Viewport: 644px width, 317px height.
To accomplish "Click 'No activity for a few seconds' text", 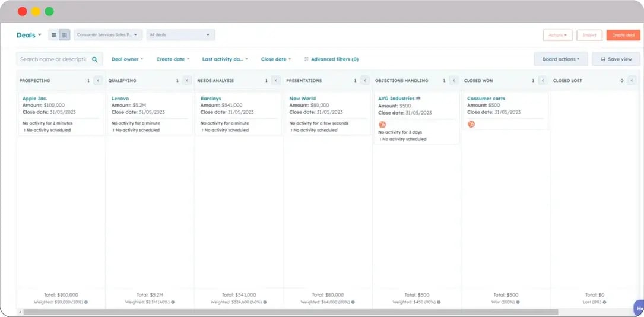I will click(x=319, y=123).
